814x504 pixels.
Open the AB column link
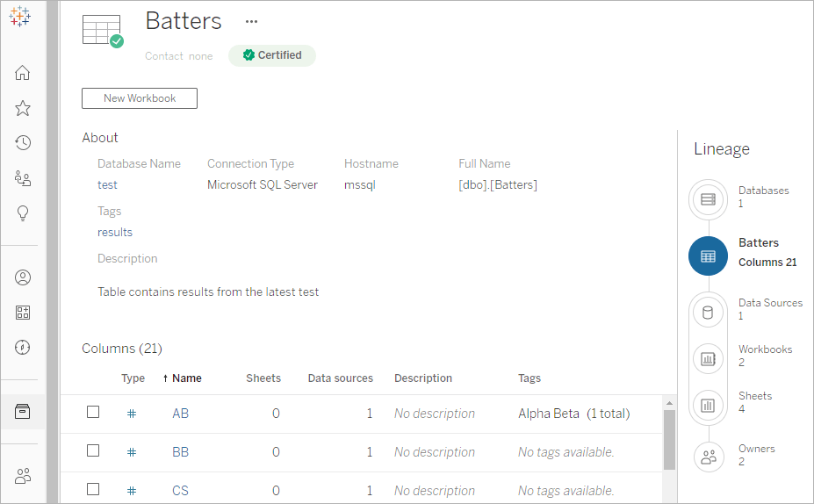(180, 414)
